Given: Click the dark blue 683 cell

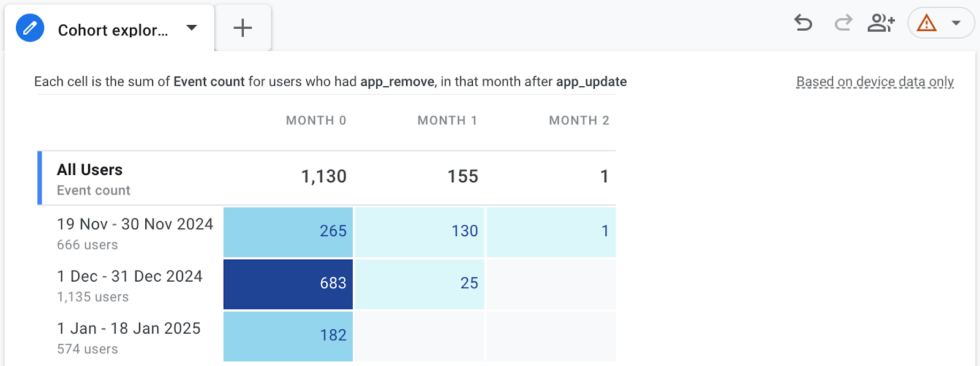Looking at the screenshot, I should (x=288, y=283).
